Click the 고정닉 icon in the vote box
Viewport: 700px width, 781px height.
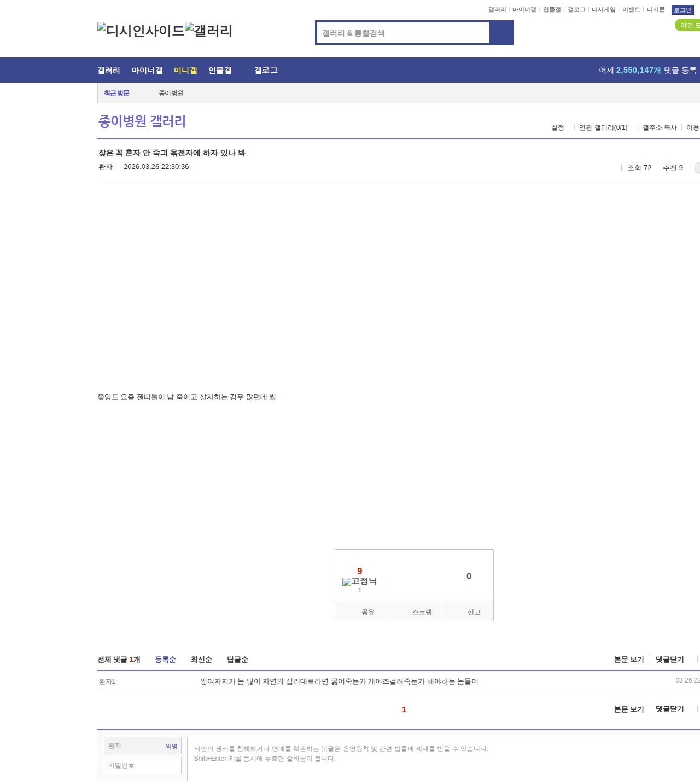coord(359,581)
